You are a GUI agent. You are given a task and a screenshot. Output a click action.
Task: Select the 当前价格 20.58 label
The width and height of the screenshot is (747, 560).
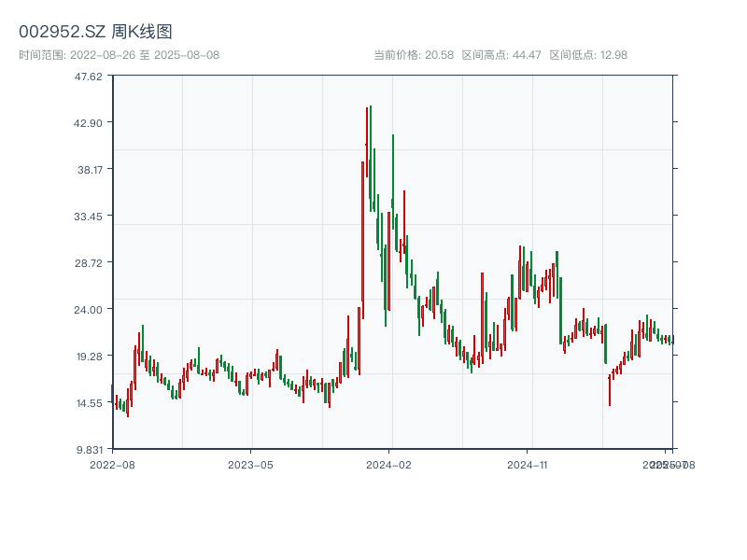pos(414,55)
